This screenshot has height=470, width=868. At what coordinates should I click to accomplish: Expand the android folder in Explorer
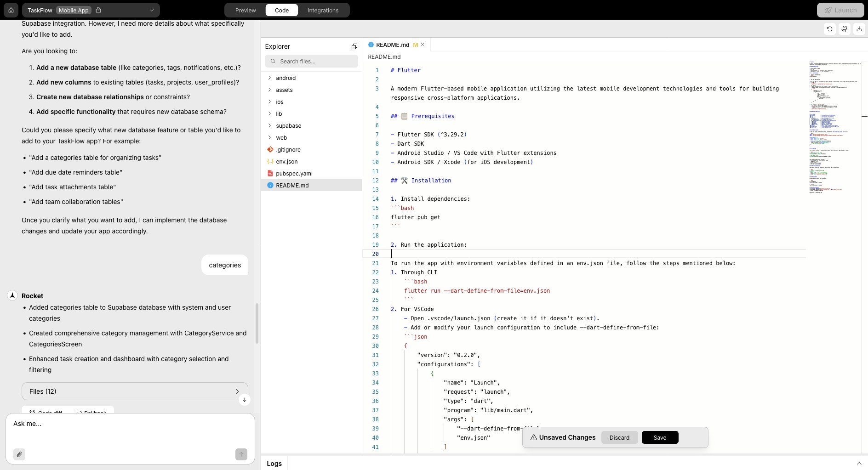point(269,78)
